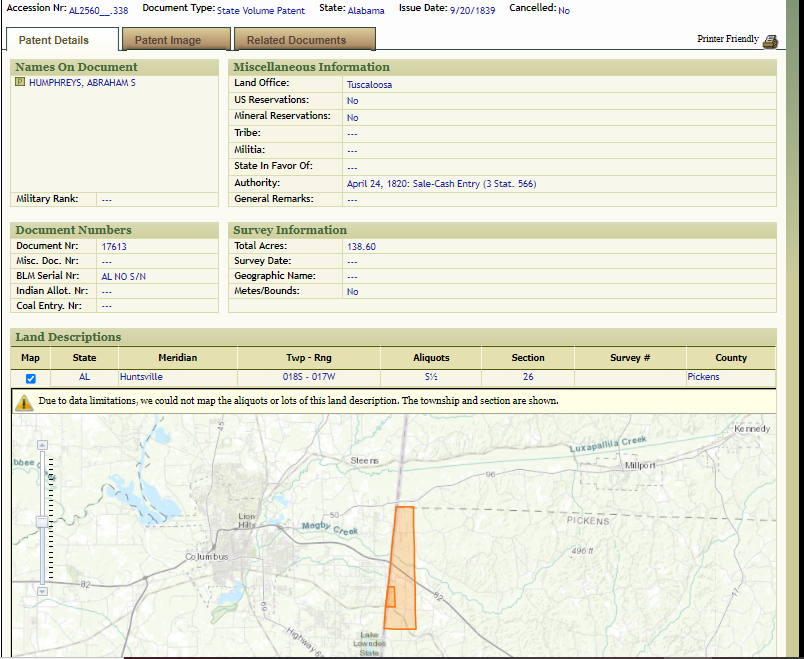Click the Printer Friendly printer icon
This screenshot has width=804, height=659.
[770, 41]
